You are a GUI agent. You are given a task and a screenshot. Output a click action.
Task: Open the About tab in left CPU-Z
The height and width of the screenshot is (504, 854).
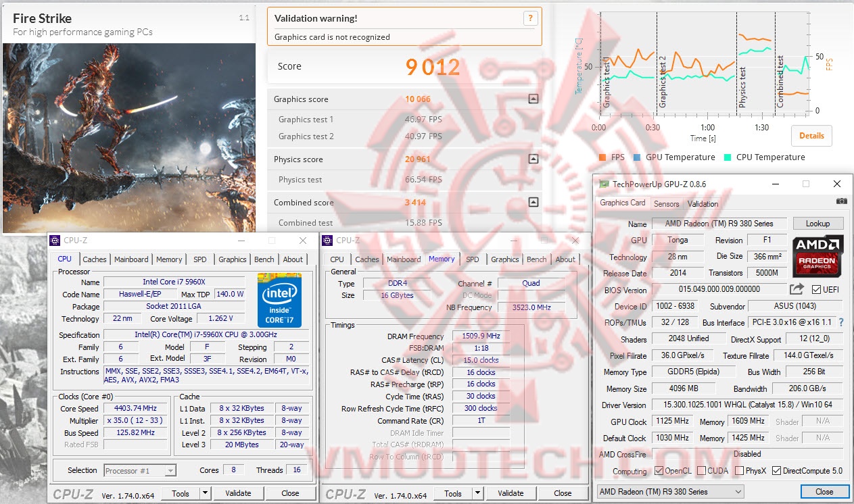pyautogui.click(x=293, y=259)
